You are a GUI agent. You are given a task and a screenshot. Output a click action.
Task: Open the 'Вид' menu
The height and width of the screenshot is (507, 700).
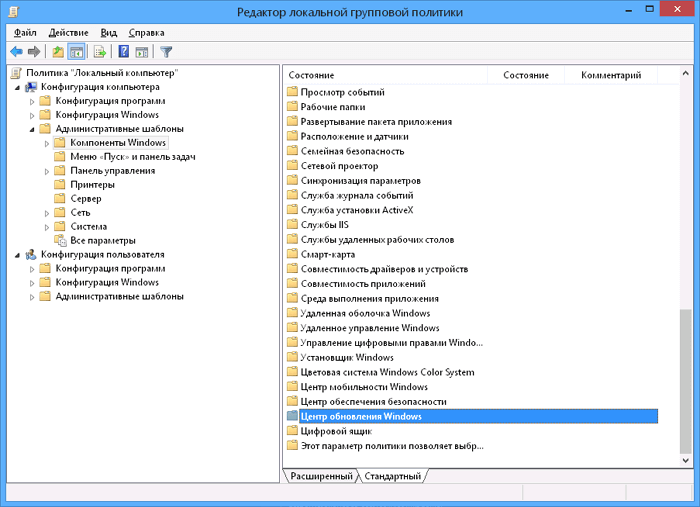pos(108,32)
